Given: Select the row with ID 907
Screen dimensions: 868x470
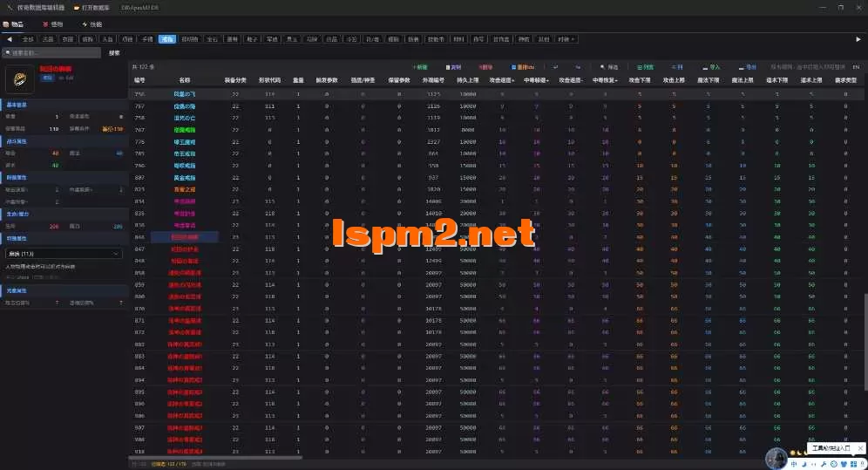Looking at the screenshot, I should 497,427.
